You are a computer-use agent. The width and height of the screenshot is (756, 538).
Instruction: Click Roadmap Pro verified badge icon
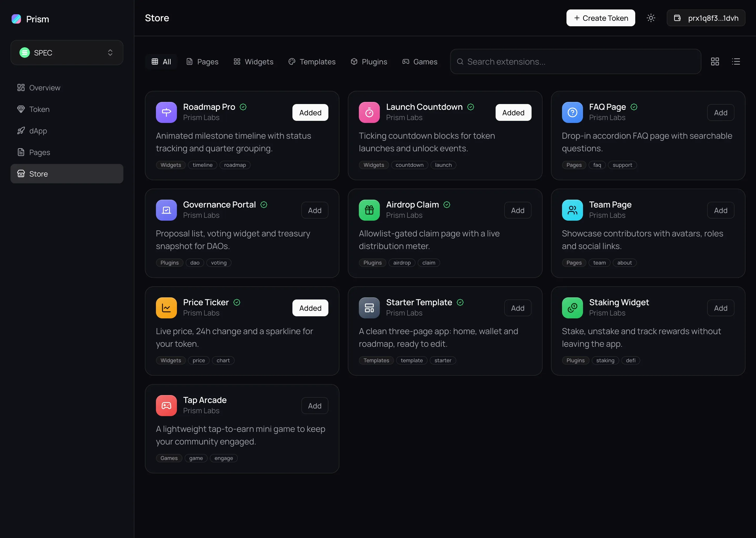point(243,107)
